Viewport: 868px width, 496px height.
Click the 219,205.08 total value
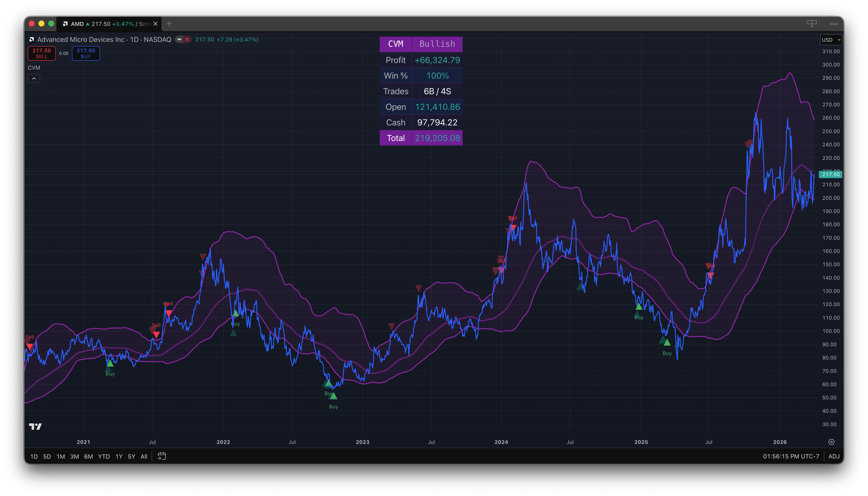[x=437, y=138]
